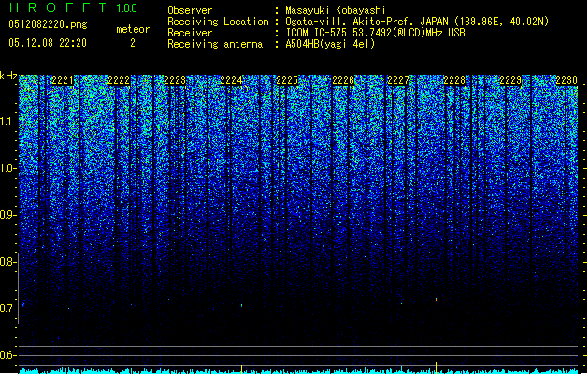Click the 2222 time marker
This screenshot has width=588, height=374.
coord(119,80)
